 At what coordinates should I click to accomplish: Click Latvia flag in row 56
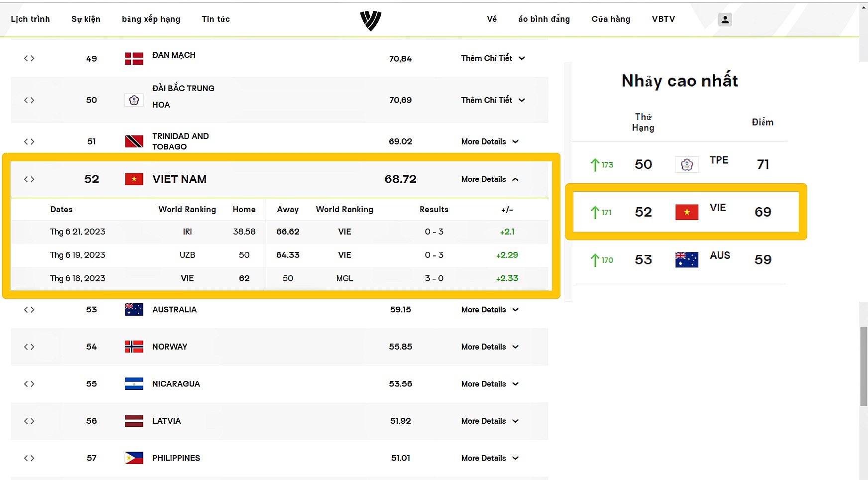134,421
